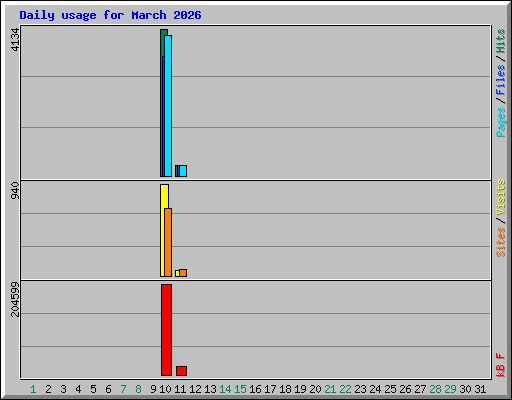Click the 204599 axis label
Viewport: 512px width, 400px height.
15,299
